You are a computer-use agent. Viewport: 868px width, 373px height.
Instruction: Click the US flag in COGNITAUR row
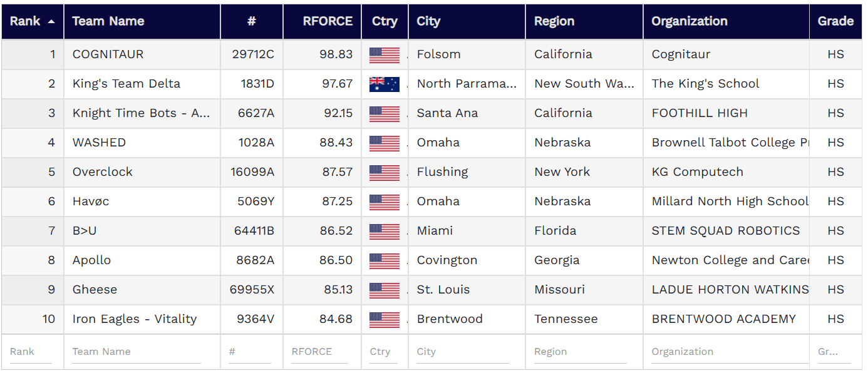tap(384, 54)
